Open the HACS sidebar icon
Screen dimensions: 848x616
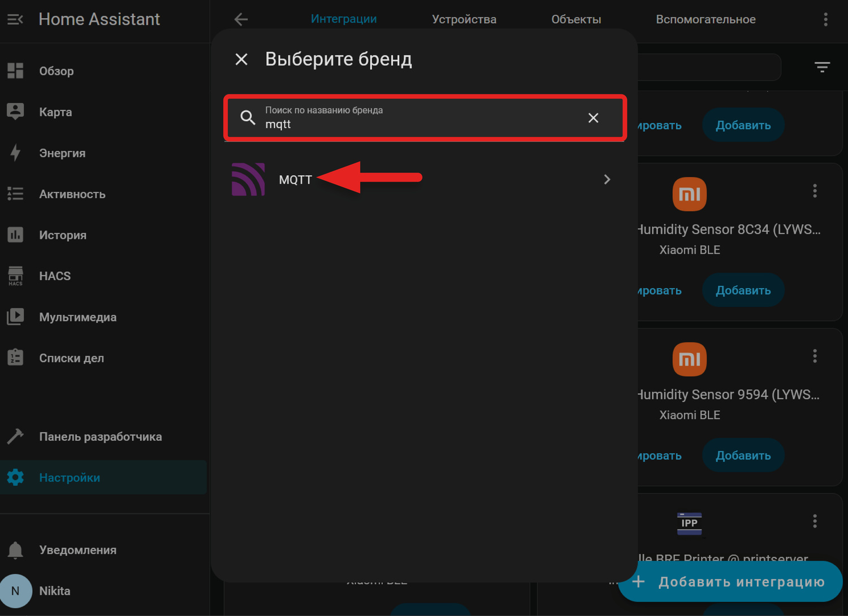[15, 276]
